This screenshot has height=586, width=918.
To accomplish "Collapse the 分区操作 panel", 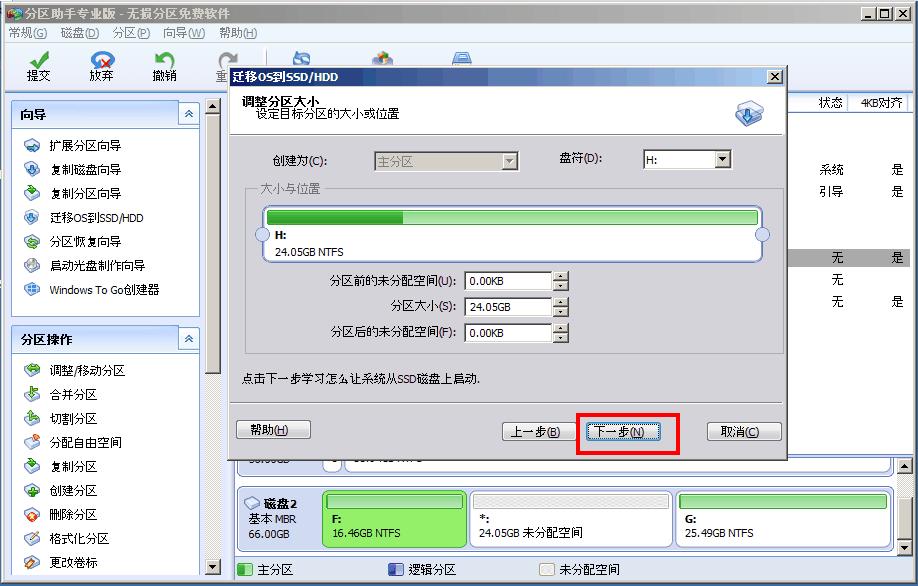I will [189, 337].
